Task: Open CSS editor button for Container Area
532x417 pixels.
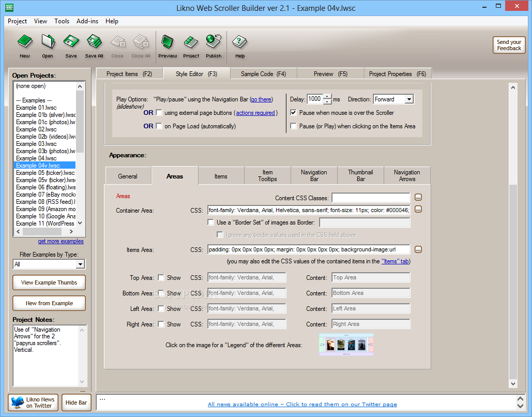Action: click(x=418, y=210)
